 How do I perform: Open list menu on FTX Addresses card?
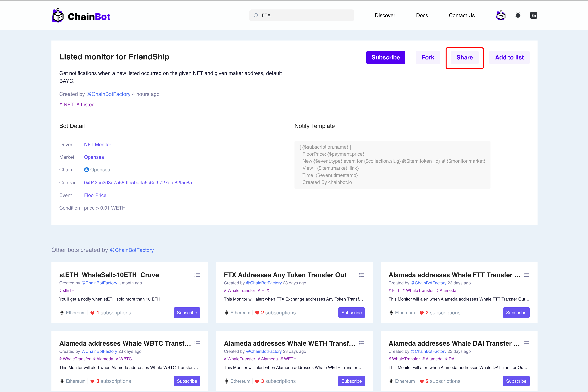click(361, 275)
